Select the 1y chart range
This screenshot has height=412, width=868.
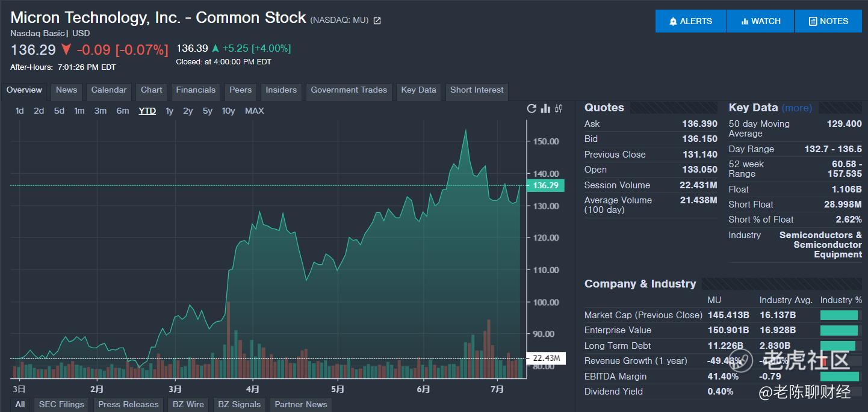169,111
